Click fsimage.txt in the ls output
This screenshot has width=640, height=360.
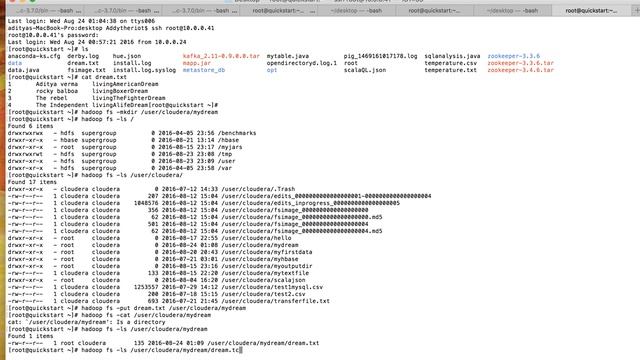click(x=87, y=70)
